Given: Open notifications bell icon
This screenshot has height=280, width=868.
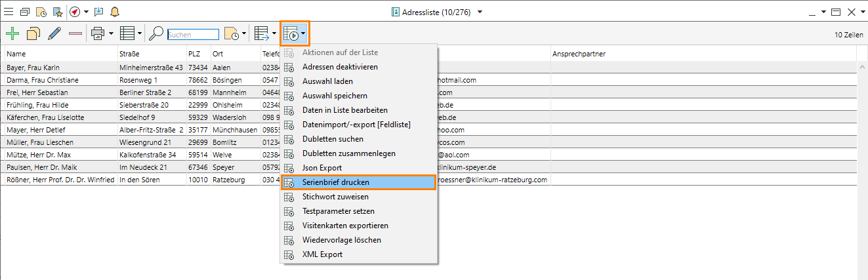Looking at the screenshot, I should (115, 12).
